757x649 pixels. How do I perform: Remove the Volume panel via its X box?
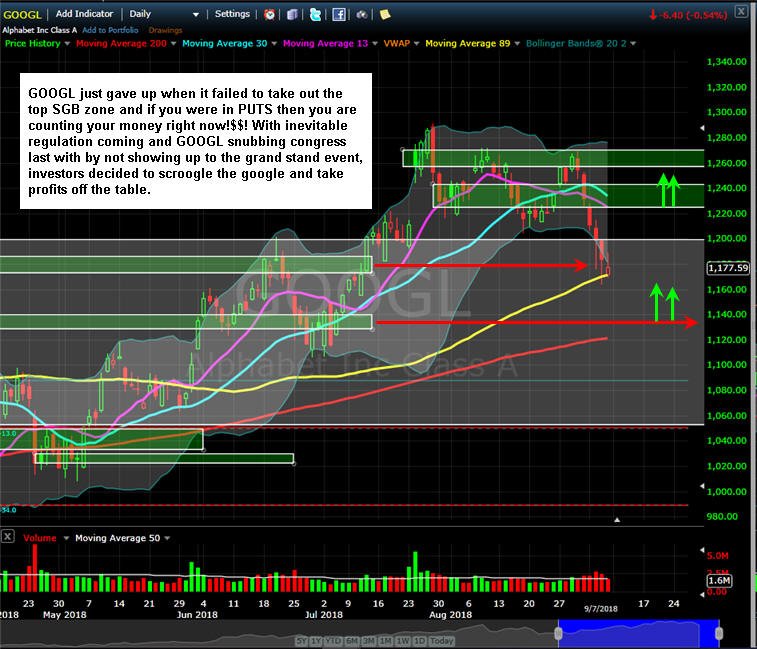[8, 536]
